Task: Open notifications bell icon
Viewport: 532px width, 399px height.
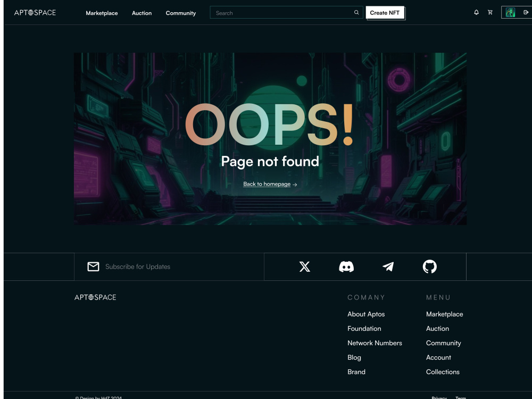Action: click(x=476, y=12)
